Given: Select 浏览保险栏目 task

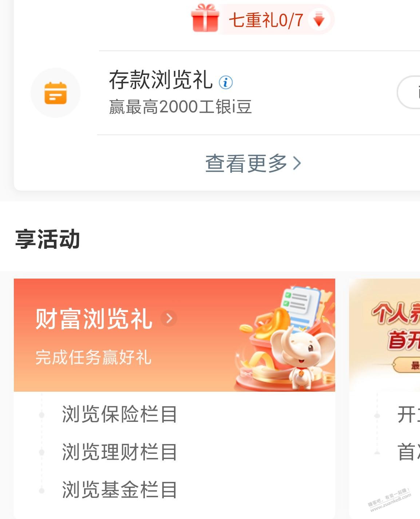Looking at the screenshot, I should click(119, 414).
